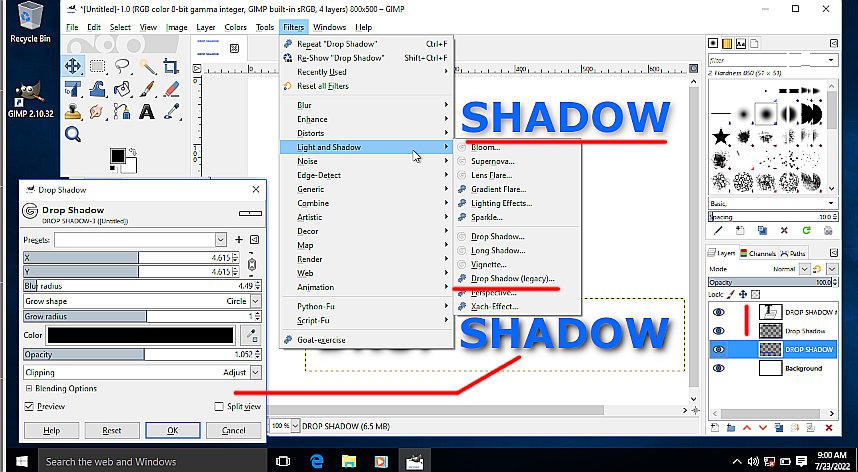Enable the Split view checkbox

coord(219,406)
